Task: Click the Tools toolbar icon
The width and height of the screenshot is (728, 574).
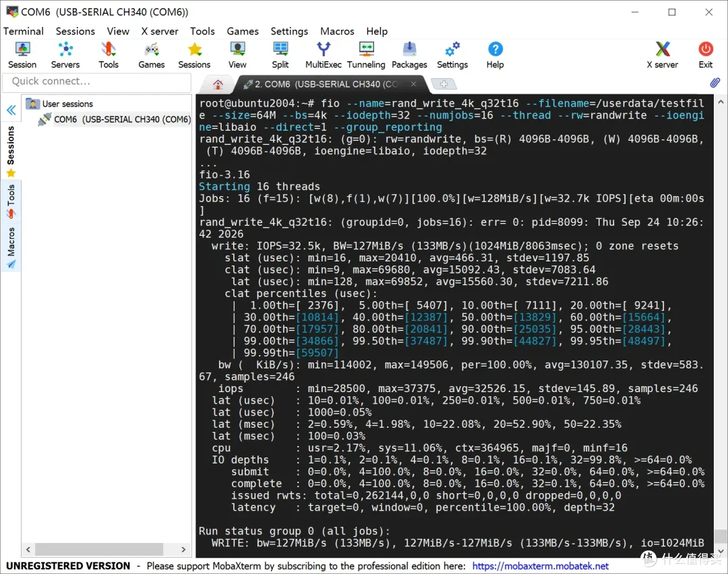Action: point(108,55)
